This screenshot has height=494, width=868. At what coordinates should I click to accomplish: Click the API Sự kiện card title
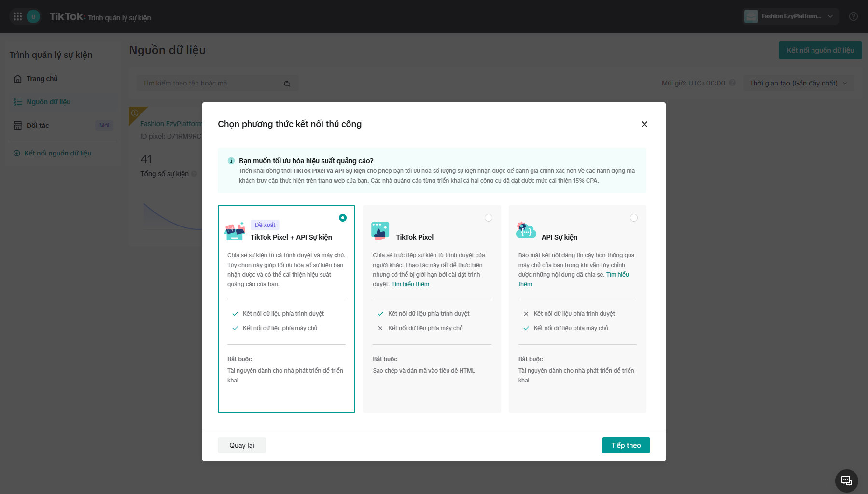pyautogui.click(x=559, y=237)
